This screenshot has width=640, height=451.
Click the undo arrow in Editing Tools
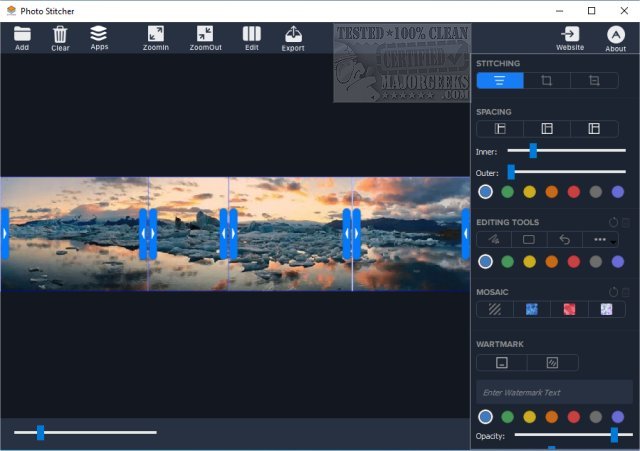(565, 240)
